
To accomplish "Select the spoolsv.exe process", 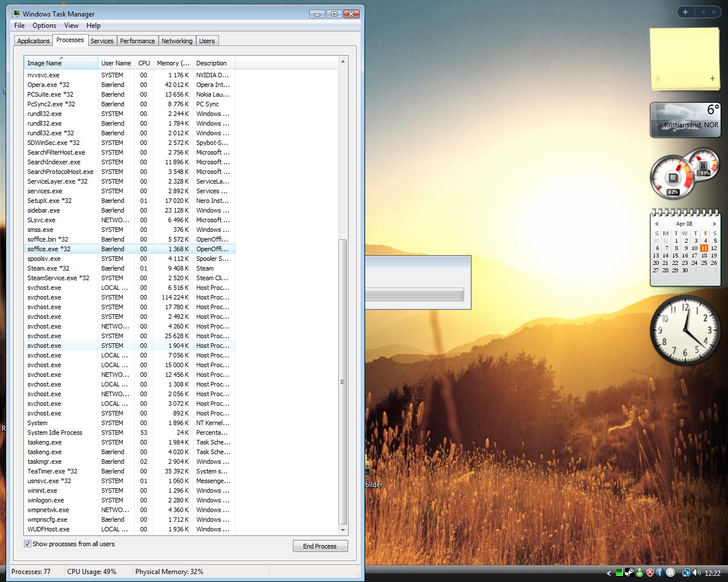I will click(130, 259).
